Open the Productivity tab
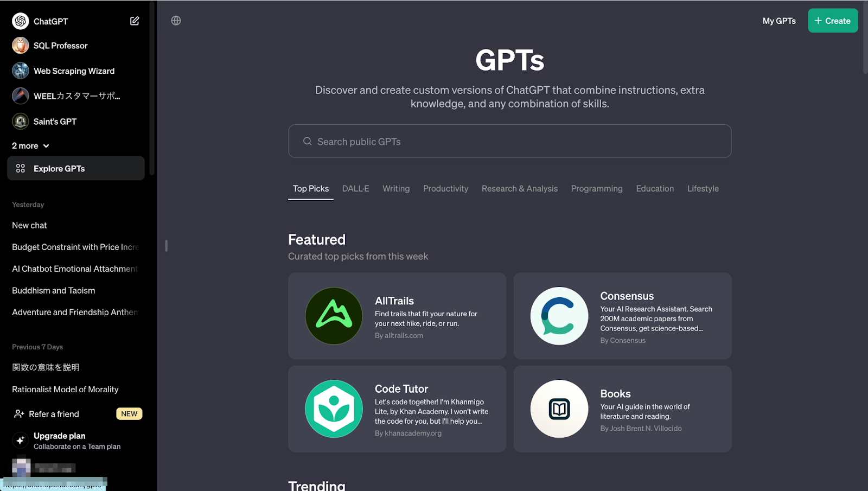Image resolution: width=868 pixels, height=491 pixels. [445, 189]
